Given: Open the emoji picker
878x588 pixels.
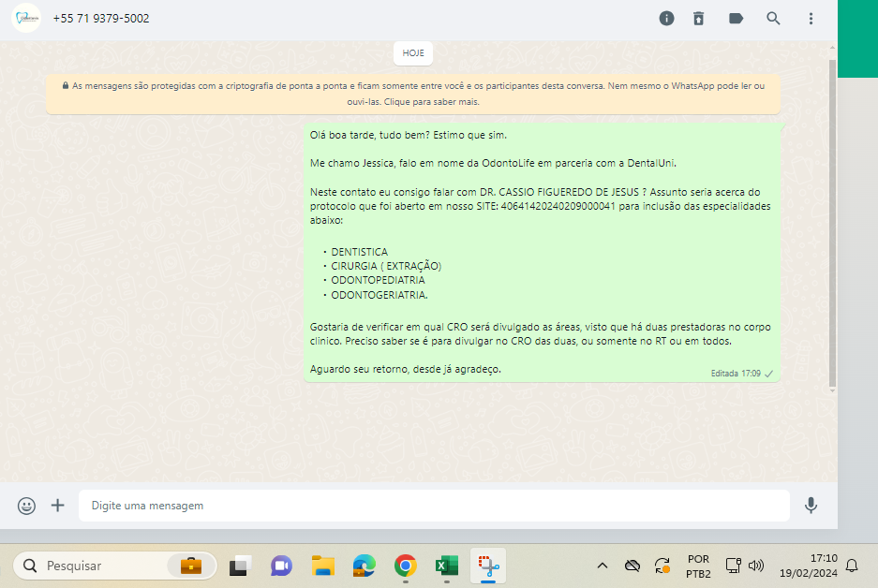Looking at the screenshot, I should click(x=26, y=506).
